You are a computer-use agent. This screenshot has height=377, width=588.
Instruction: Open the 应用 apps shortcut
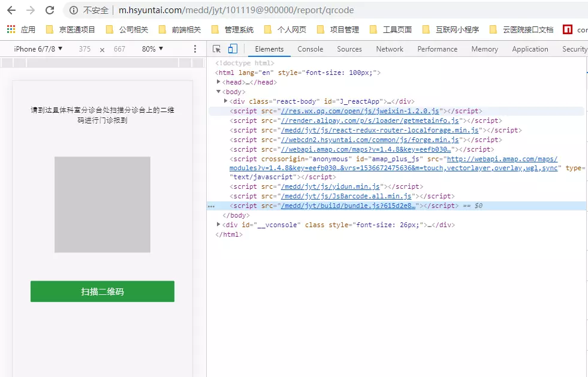click(22, 29)
